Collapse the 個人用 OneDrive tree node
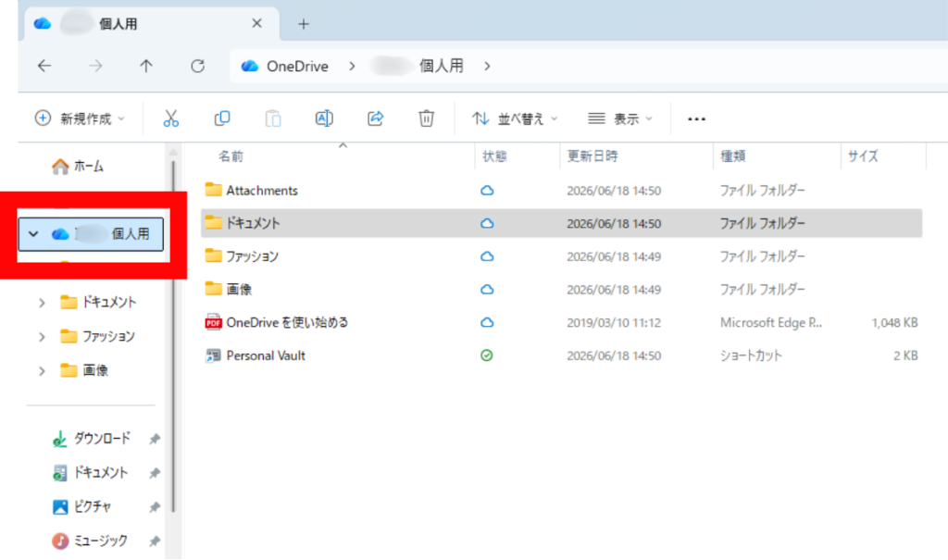948x560 pixels. pyautogui.click(x=33, y=234)
